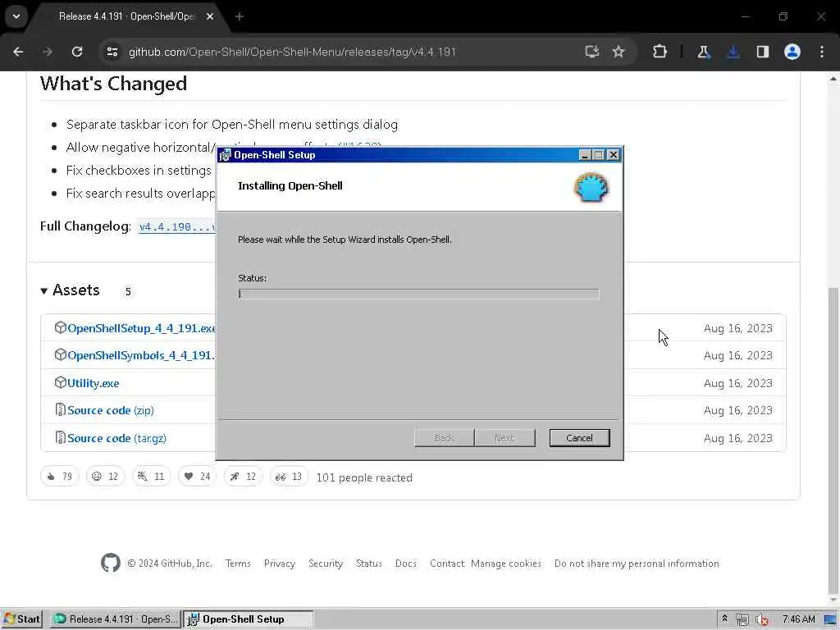Image resolution: width=840 pixels, height=630 pixels.
Task: Click the network tray icon
Action: click(x=742, y=620)
